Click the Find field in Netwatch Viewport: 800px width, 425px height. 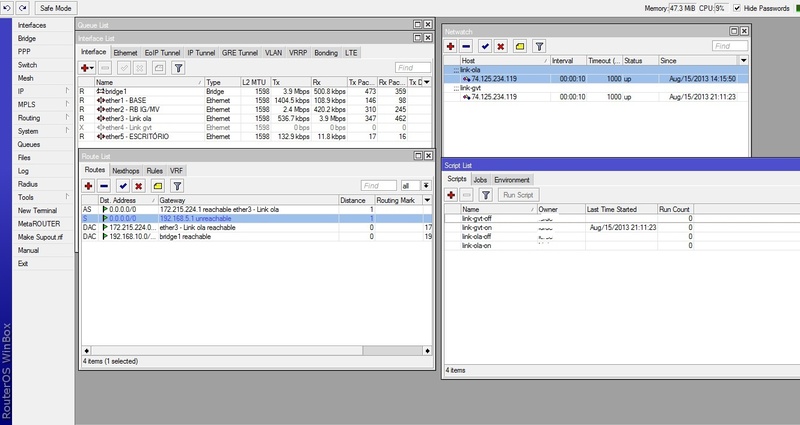[730, 45]
